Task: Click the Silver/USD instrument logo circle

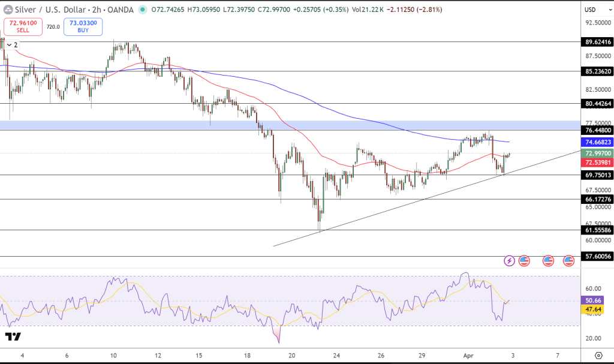Action: (8, 9)
